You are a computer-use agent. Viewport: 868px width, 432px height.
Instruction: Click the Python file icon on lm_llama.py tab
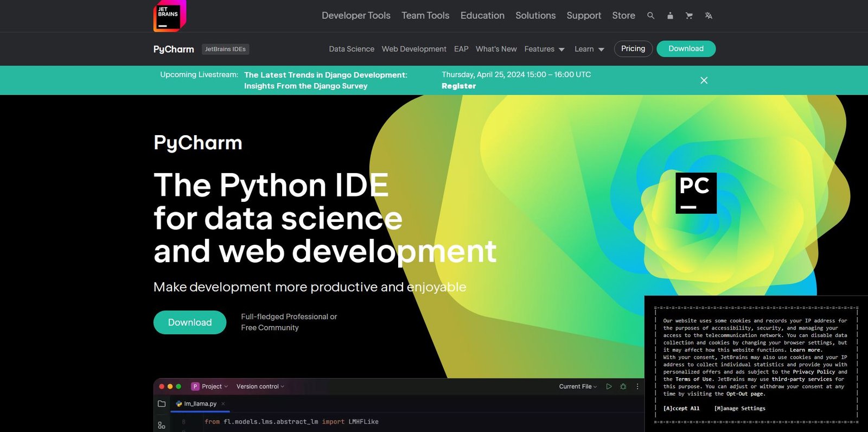[x=179, y=404]
